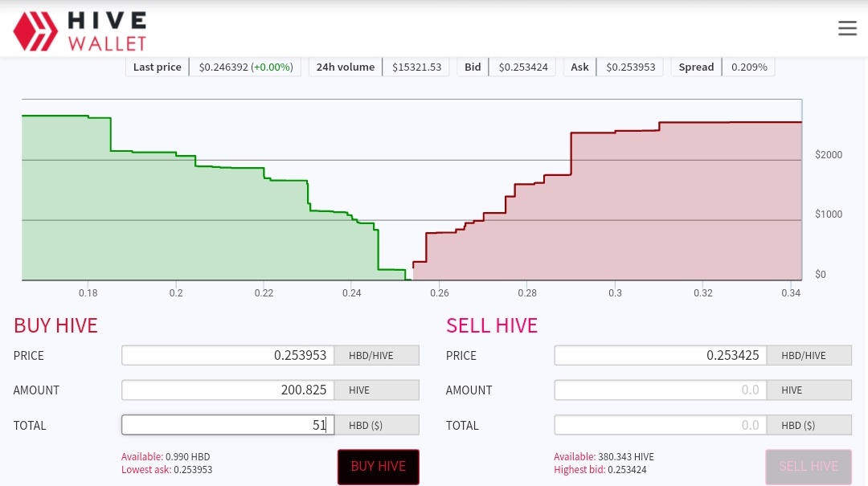
Task: Click the Sell price input field
Action: click(x=661, y=355)
